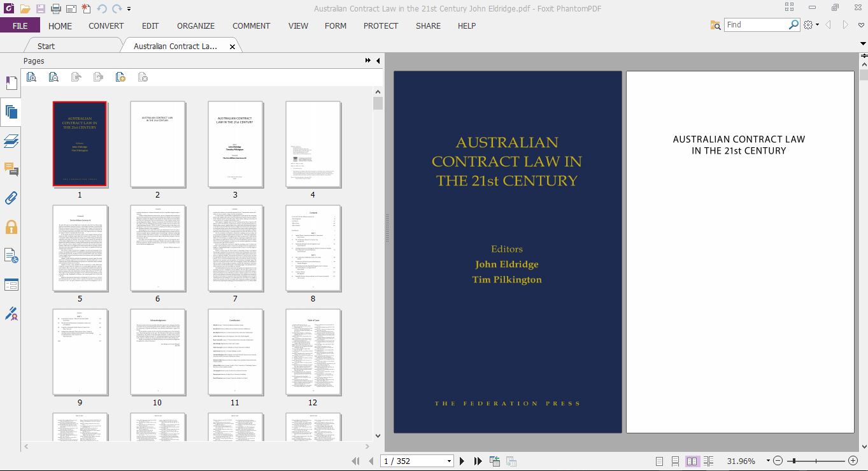This screenshot has width=868, height=471.
Task: Open the Digital Signatures panel in the sidebar
Action: [11, 314]
